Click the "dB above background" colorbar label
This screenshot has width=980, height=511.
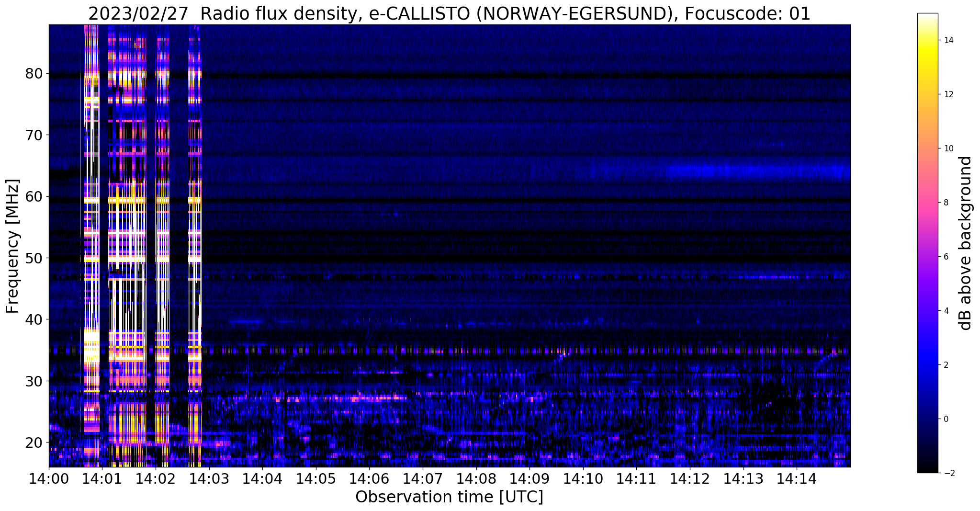pos(966,243)
